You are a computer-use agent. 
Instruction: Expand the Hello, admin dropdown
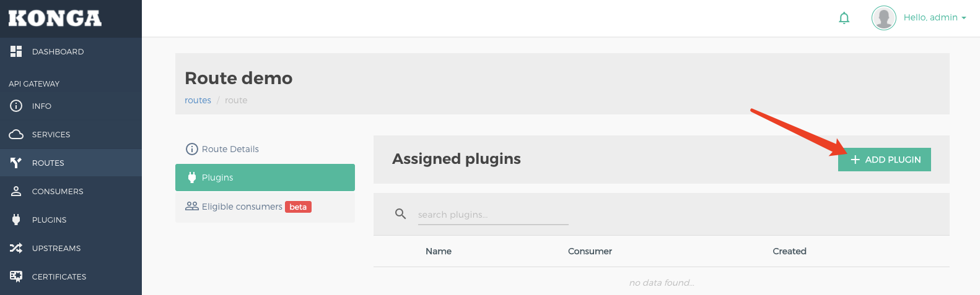point(935,17)
